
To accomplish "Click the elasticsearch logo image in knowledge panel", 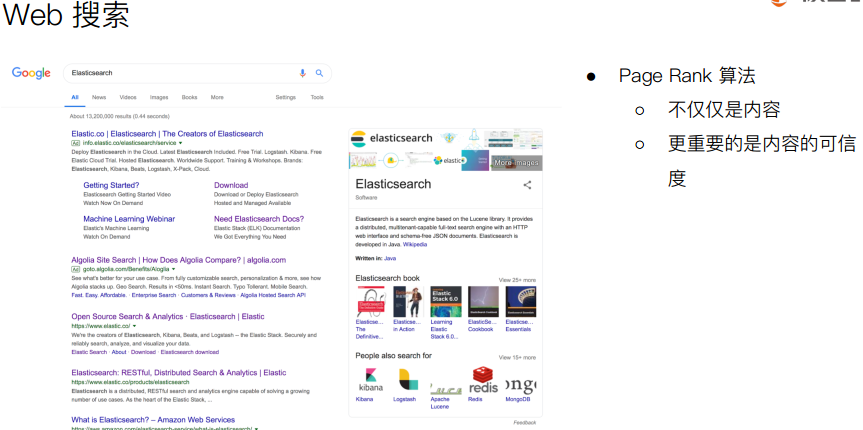I will (391, 139).
